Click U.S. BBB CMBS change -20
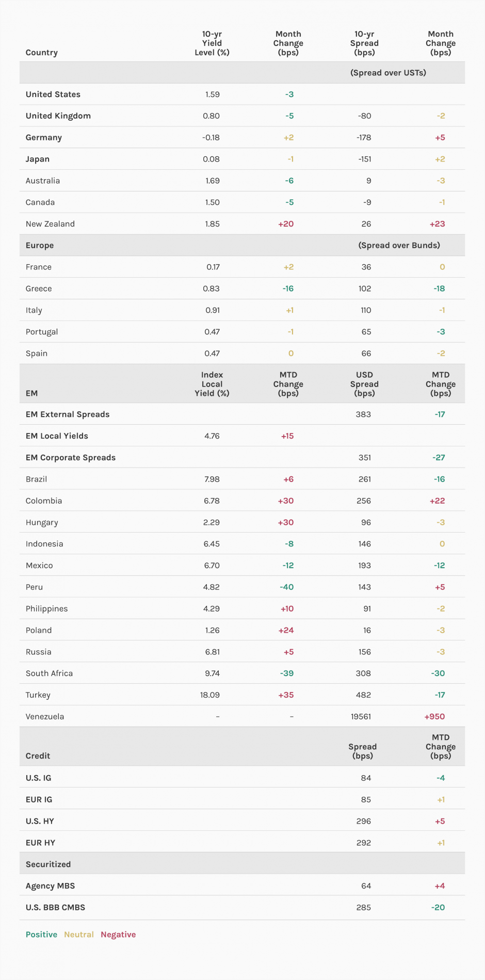The image size is (485, 980). click(x=438, y=908)
